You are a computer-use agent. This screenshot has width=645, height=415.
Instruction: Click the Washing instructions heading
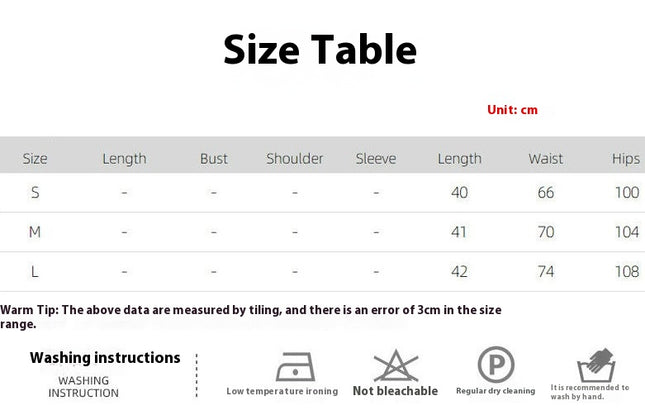[105, 358]
